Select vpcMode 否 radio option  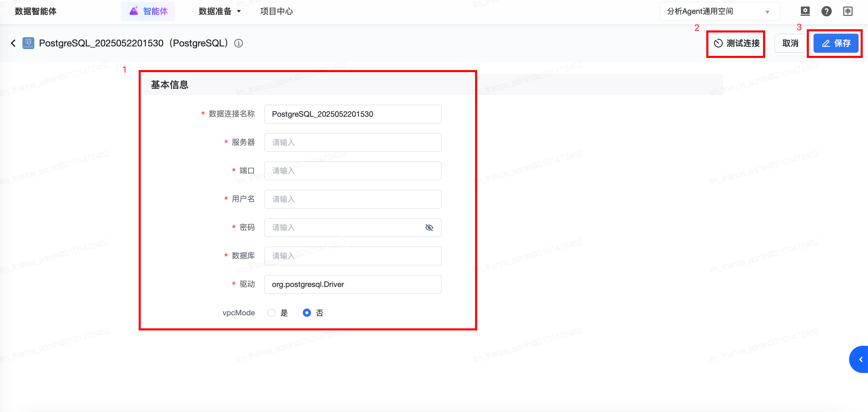[307, 313]
